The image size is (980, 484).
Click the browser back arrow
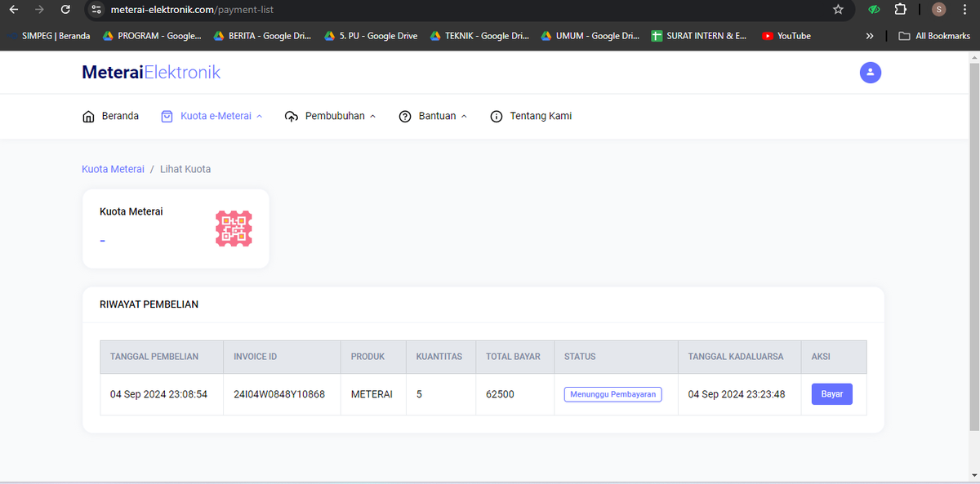[x=14, y=10]
